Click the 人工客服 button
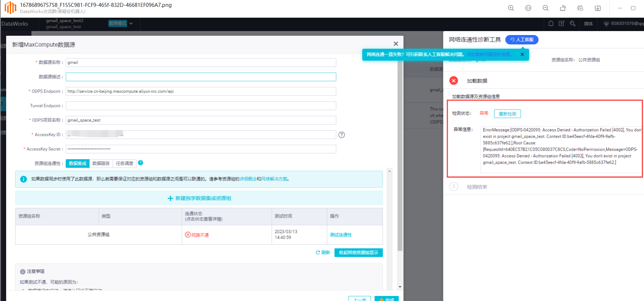Image resolution: width=644 pixels, height=301 pixels. tap(522, 40)
